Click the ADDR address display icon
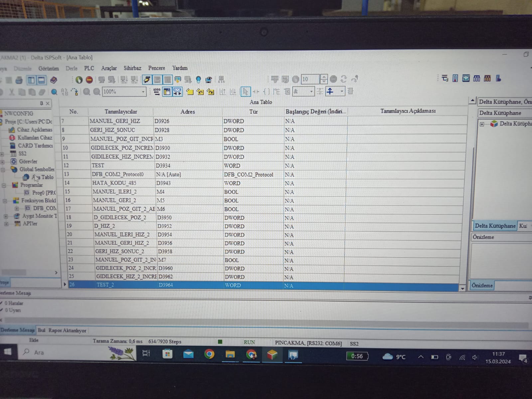Image resolution: width=532 pixels, height=399 pixels. coord(157,91)
